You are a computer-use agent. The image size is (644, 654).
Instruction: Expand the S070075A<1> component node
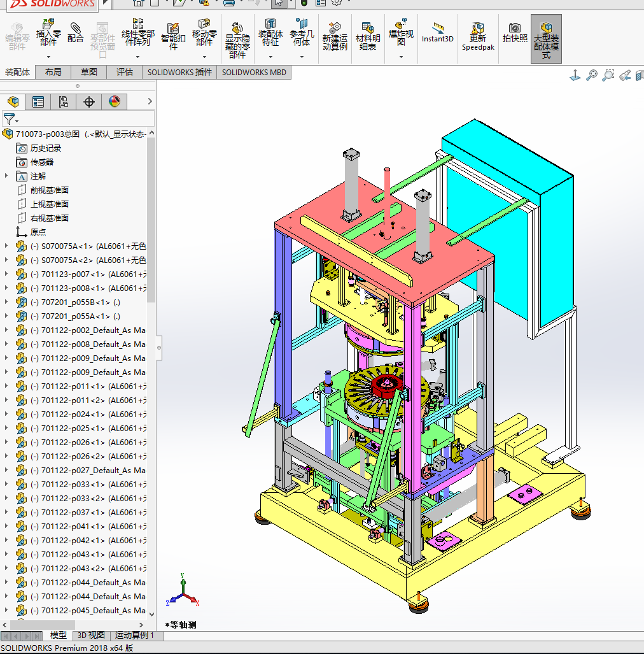(6, 246)
